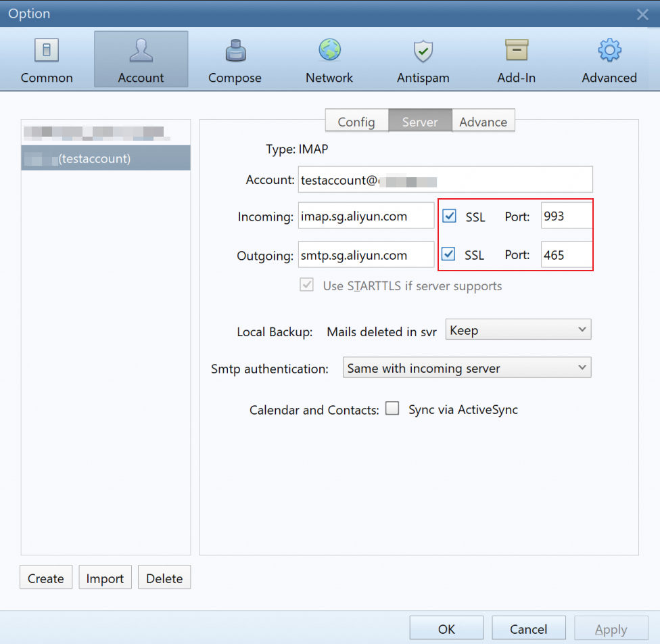Screen dimensions: 660x644
Task: Enable Sync via ActiveSync checkbox
Action: 392,408
